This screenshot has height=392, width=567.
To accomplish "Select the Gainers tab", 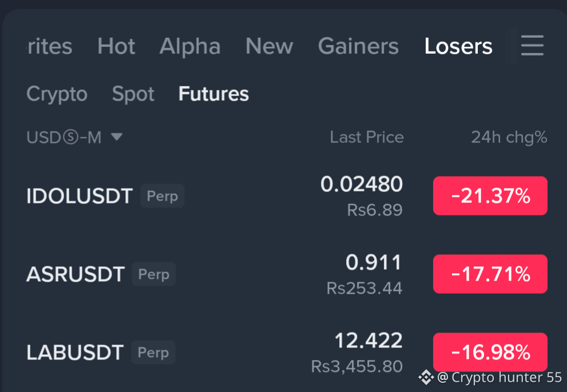I will [x=358, y=46].
